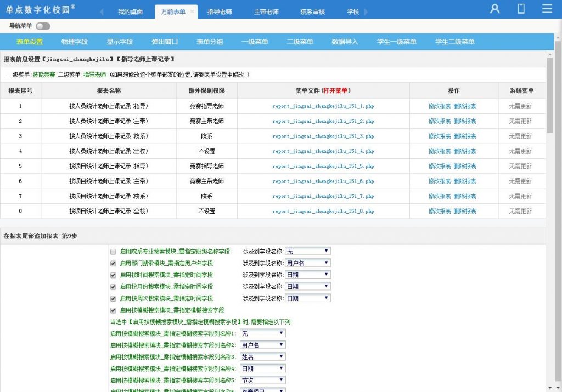The width and height of the screenshot is (562, 392).
Task: Select 数据导入 menu item
Action: point(345,42)
